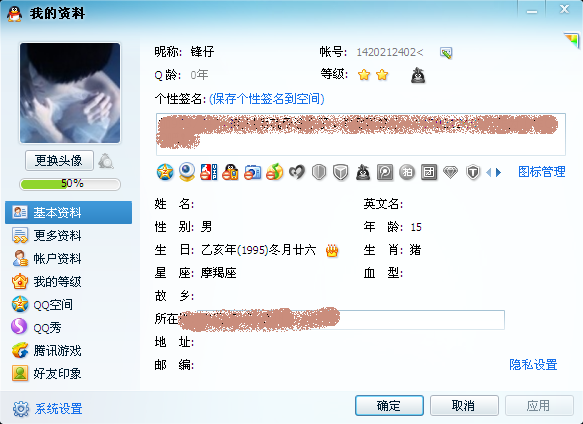Show previous badges with left arrow
This screenshot has width=583, height=424.
(489, 172)
